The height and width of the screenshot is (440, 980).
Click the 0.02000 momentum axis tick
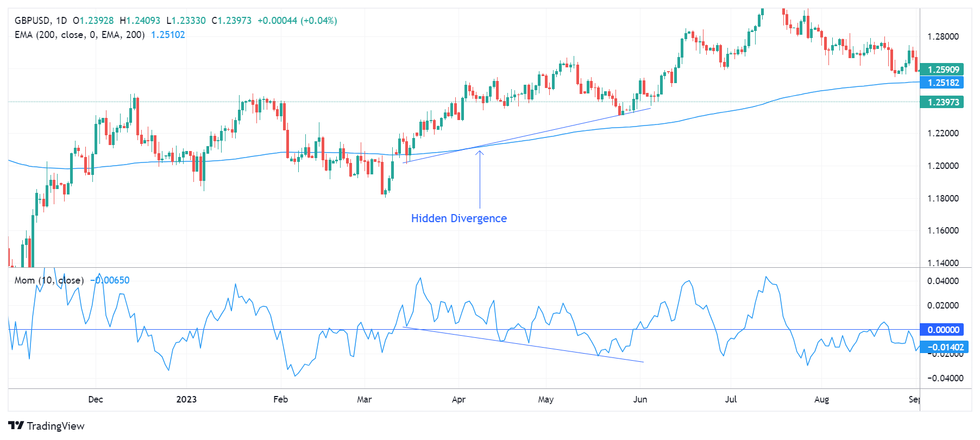tap(943, 305)
